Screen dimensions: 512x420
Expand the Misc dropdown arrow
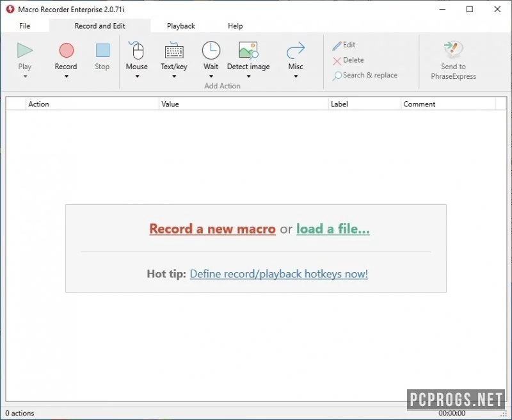pyautogui.click(x=296, y=76)
